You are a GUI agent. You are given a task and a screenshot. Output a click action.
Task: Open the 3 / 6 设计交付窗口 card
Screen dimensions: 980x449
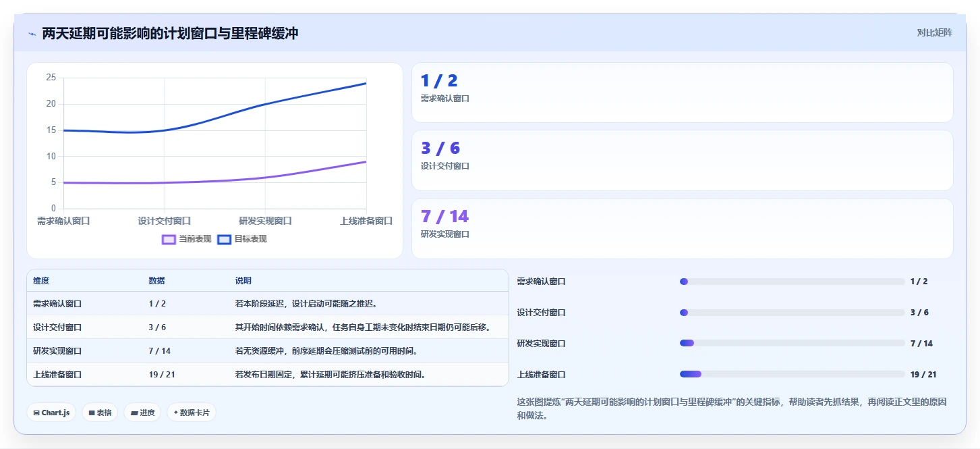(x=682, y=160)
